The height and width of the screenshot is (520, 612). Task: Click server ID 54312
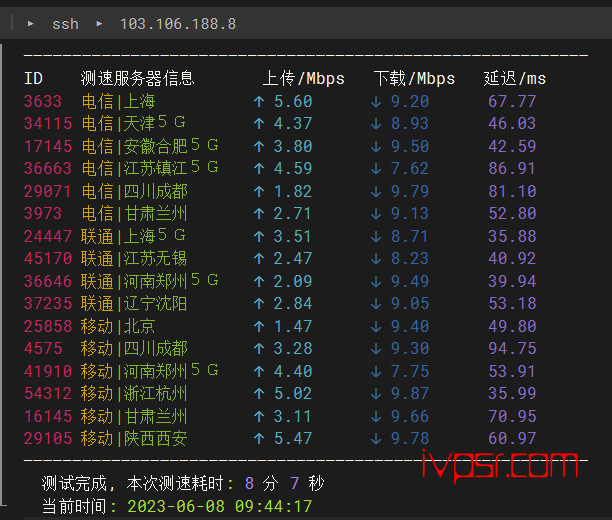[x=48, y=393]
